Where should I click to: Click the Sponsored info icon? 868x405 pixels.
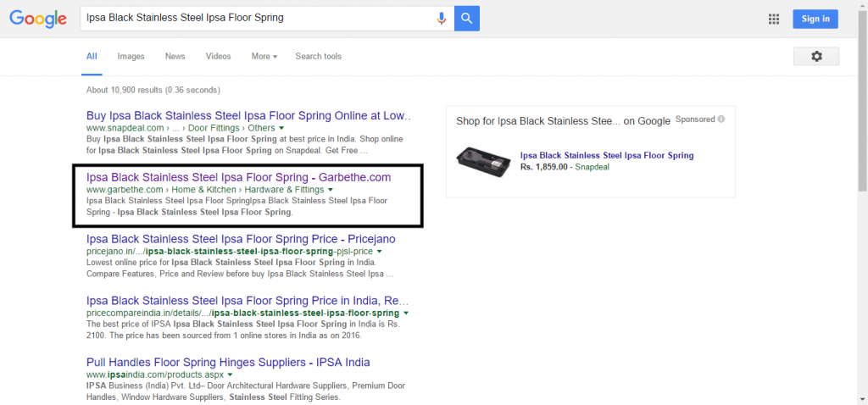(x=721, y=119)
